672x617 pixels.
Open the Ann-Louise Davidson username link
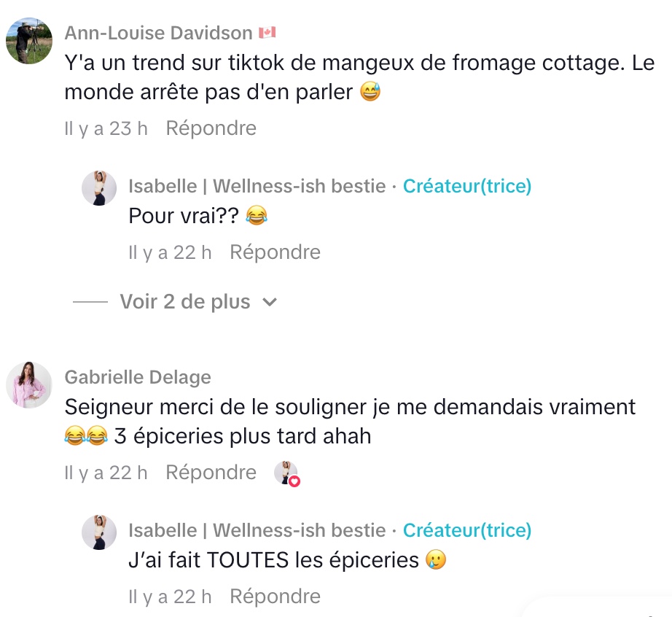click(158, 33)
